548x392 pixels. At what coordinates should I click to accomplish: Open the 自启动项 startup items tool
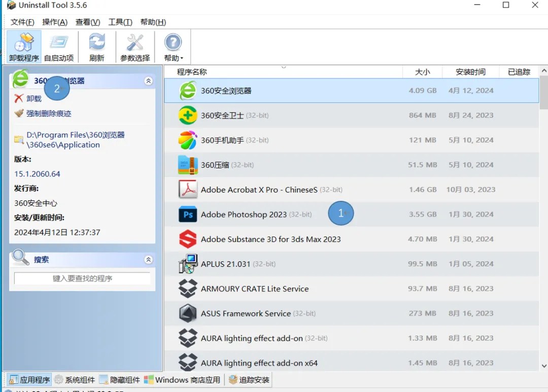click(x=59, y=47)
